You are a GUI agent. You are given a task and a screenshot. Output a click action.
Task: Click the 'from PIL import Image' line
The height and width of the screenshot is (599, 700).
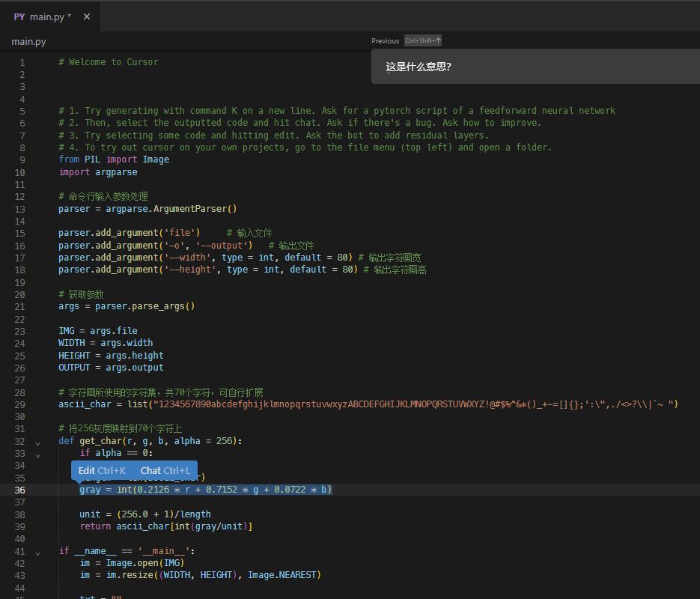click(x=114, y=159)
